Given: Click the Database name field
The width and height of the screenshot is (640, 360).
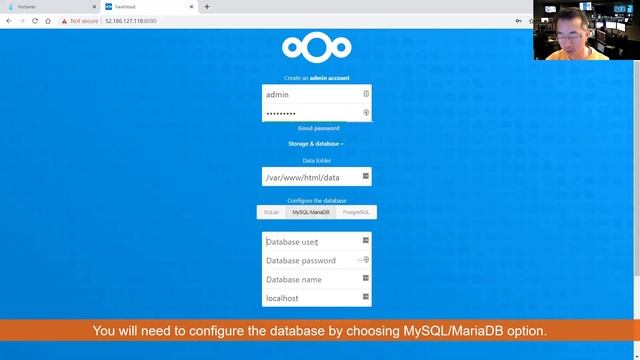Looking at the screenshot, I should pos(317,279).
